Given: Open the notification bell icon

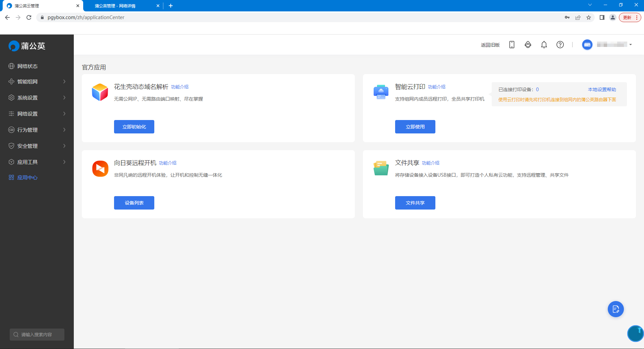Looking at the screenshot, I should (x=544, y=45).
